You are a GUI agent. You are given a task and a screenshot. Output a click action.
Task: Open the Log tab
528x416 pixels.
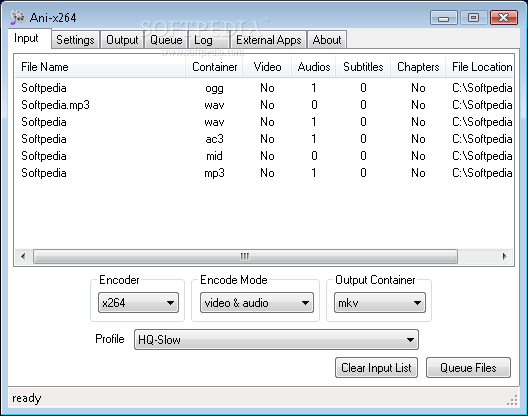click(208, 40)
